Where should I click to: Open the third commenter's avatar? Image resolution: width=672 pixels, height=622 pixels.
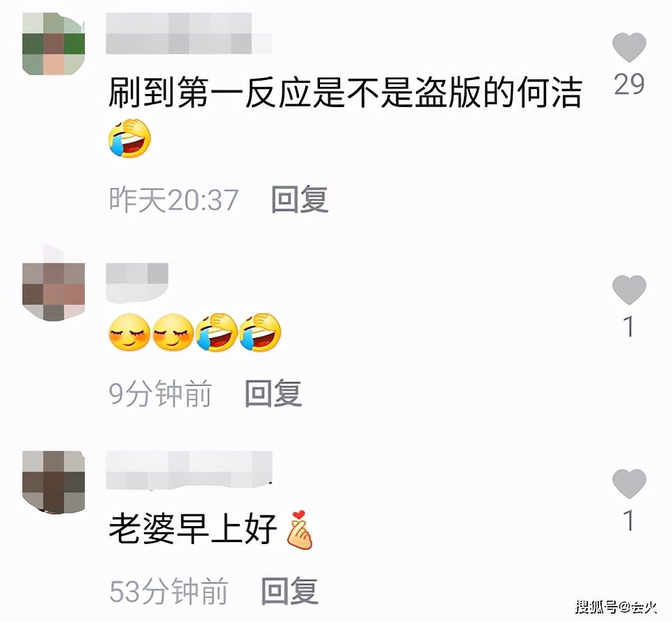pyautogui.click(x=54, y=481)
